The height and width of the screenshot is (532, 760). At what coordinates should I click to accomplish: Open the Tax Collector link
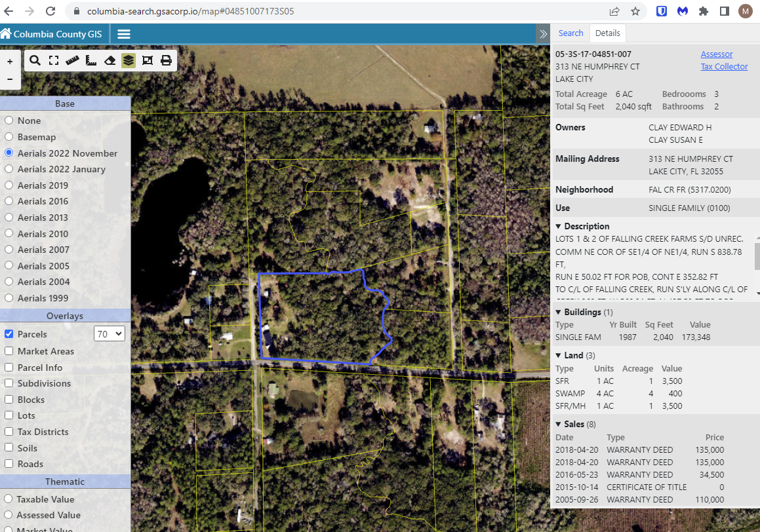pyautogui.click(x=724, y=67)
